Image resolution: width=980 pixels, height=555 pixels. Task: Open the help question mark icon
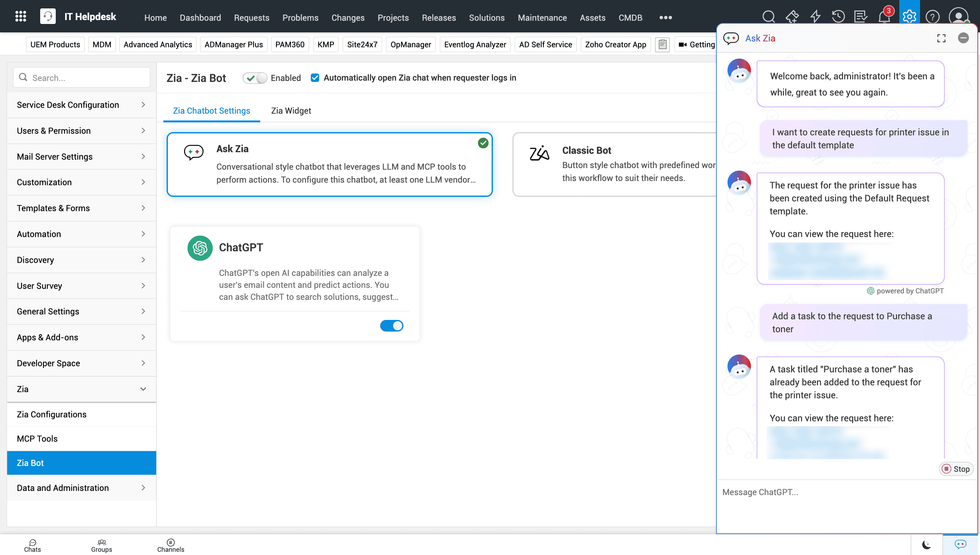[x=932, y=17]
